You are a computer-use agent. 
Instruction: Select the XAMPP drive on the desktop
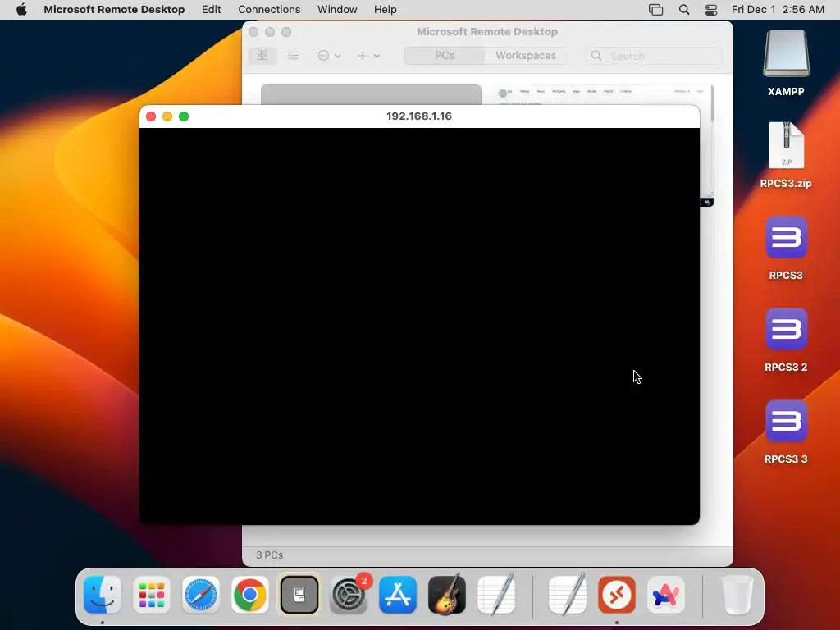(x=786, y=63)
